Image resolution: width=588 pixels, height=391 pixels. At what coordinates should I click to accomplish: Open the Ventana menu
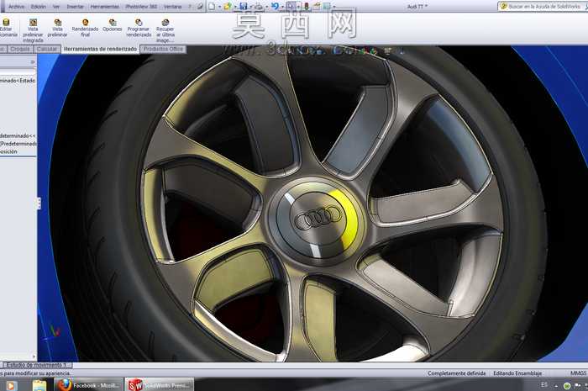point(172,7)
